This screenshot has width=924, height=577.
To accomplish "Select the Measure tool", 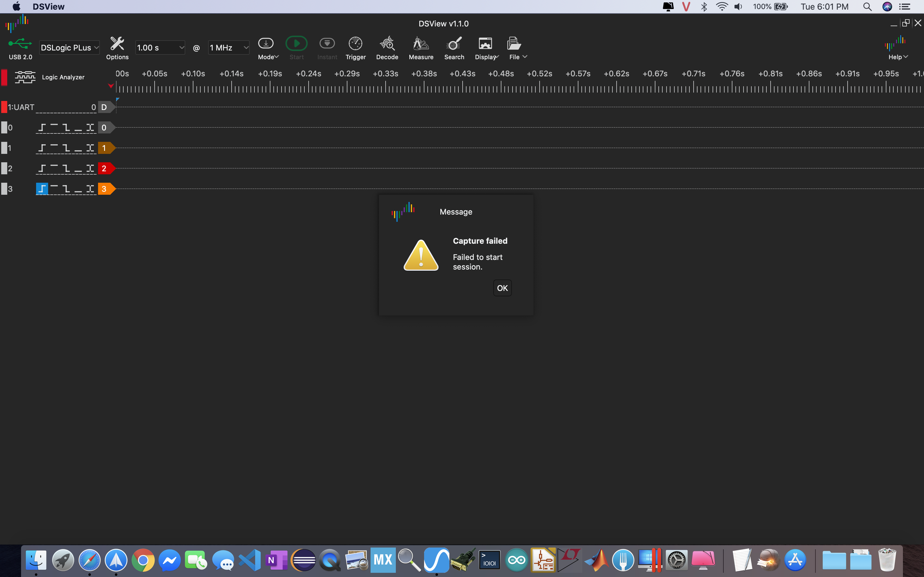I will pyautogui.click(x=420, y=47).
